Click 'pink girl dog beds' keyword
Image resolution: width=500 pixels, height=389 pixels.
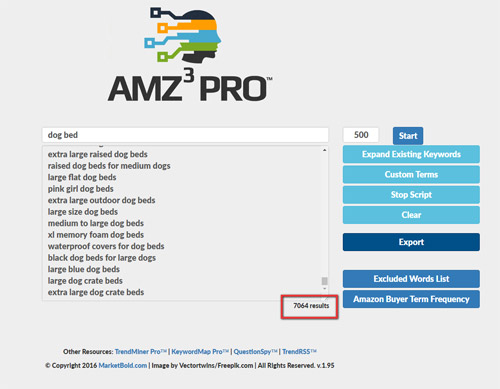[81, 189]
